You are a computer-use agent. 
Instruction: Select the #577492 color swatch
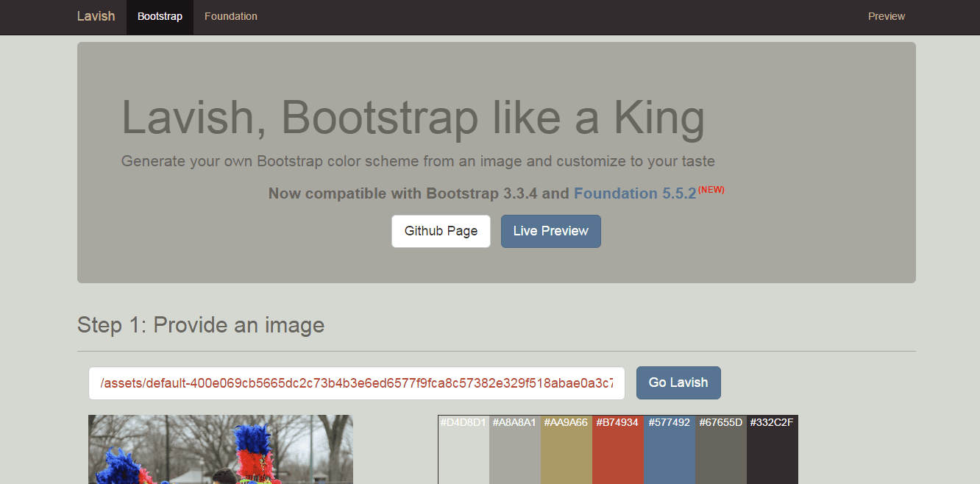pyautogui.click(x=670, y=449)
